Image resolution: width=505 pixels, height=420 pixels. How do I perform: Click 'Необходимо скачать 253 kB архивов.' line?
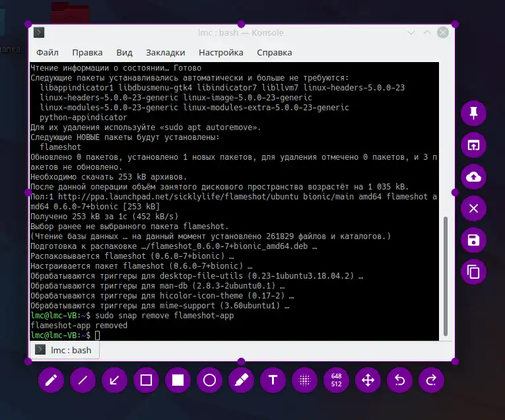click(108, 177)
